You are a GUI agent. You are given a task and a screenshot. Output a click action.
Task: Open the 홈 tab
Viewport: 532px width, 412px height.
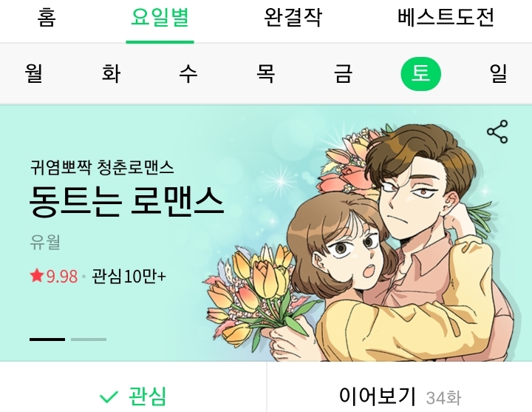tap(47, 17)
